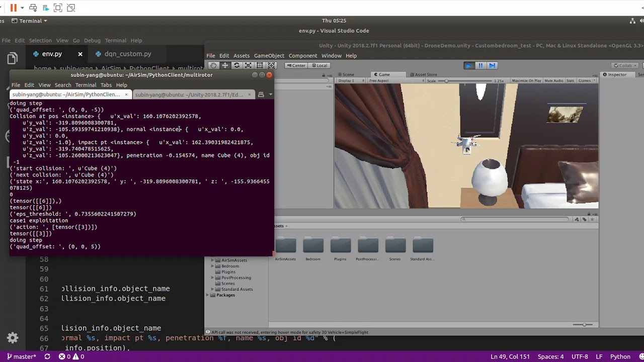Screen dimensions: 644x362
Task: Open the VM pause options dropdown arrow
Action: click(x=22, y=8)
